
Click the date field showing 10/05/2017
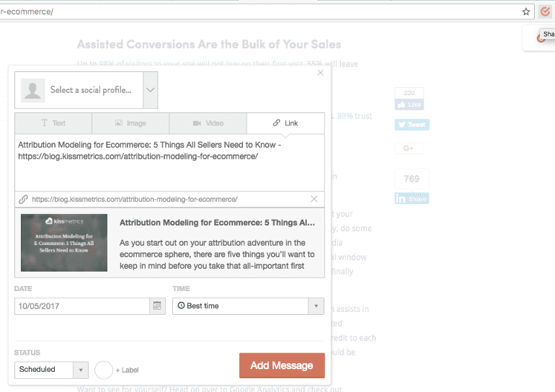tap(81, 306)
